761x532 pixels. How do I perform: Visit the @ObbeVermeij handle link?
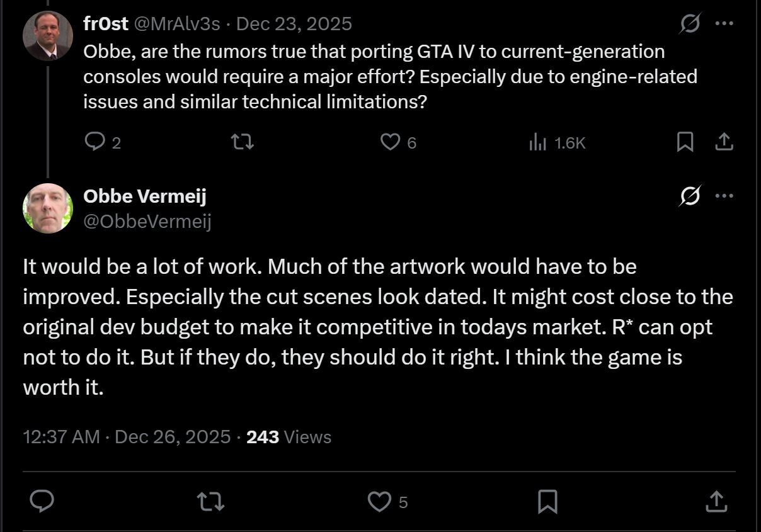(147, 222)
